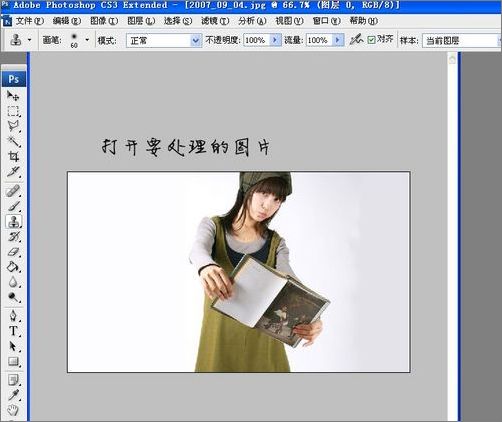Image resolution: width=502 pixels, height=422 pixels.
Task: Select the Horizontal Type tool
Action: 13,331
